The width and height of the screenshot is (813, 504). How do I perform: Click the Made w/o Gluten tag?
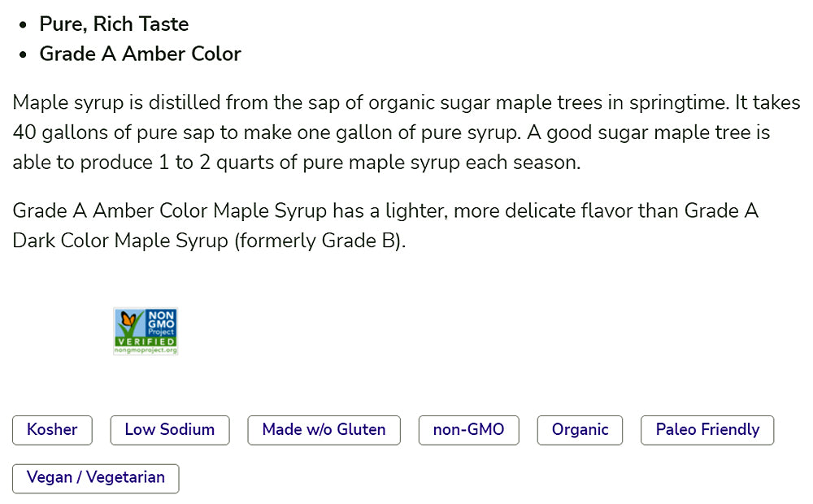coord(324,430)
